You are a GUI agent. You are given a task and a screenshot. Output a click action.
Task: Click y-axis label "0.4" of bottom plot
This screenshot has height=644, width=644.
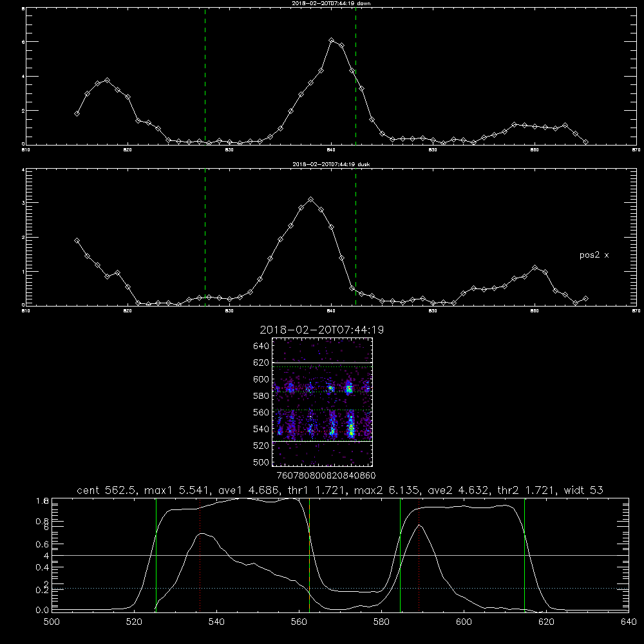pyautogui.click(x=42, y=567)
